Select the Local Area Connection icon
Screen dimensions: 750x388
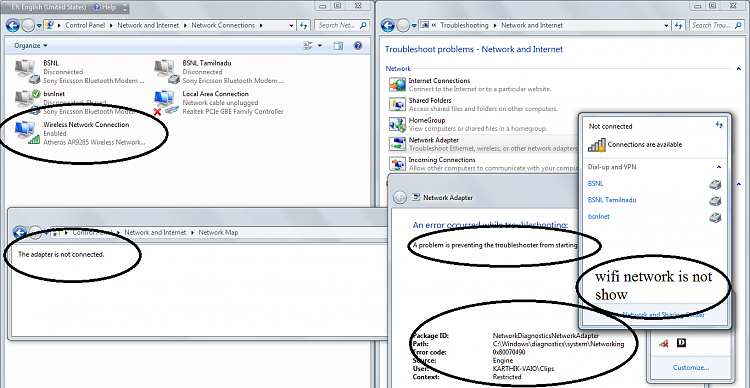pyautogui.click(x=165, y=103)
